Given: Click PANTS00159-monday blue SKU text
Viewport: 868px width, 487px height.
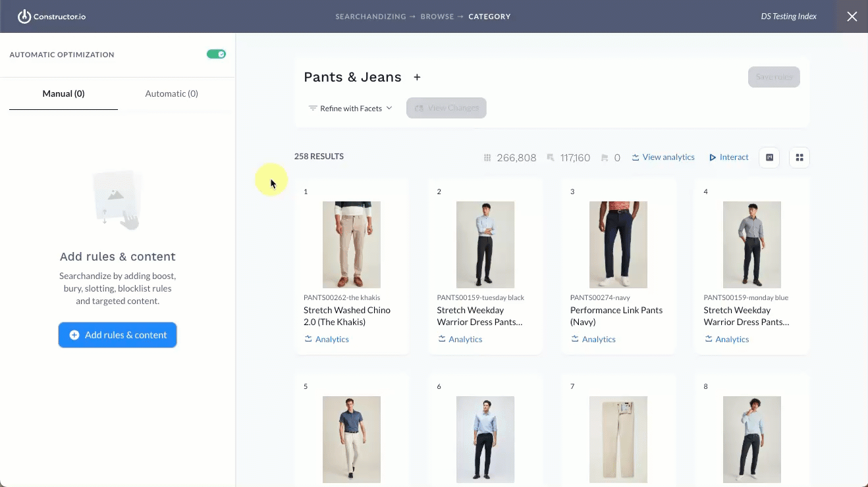Looking at the screenshot, I should tap(746, 297).
